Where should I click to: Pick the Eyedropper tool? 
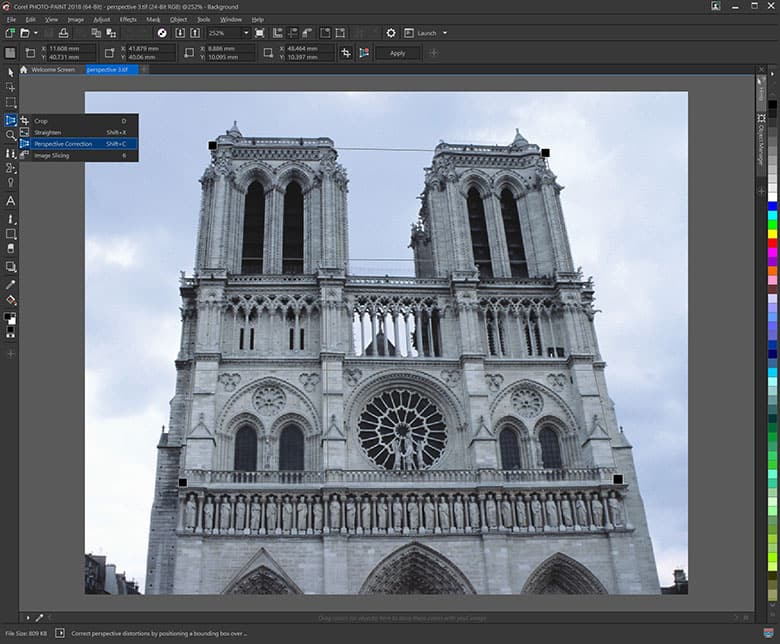[x=11, y=284]
